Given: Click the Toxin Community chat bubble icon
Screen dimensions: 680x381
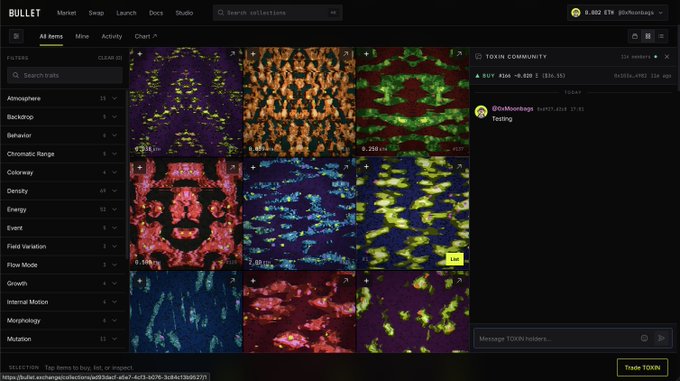Looking at the screenshot, I should [x=478, y=57].
